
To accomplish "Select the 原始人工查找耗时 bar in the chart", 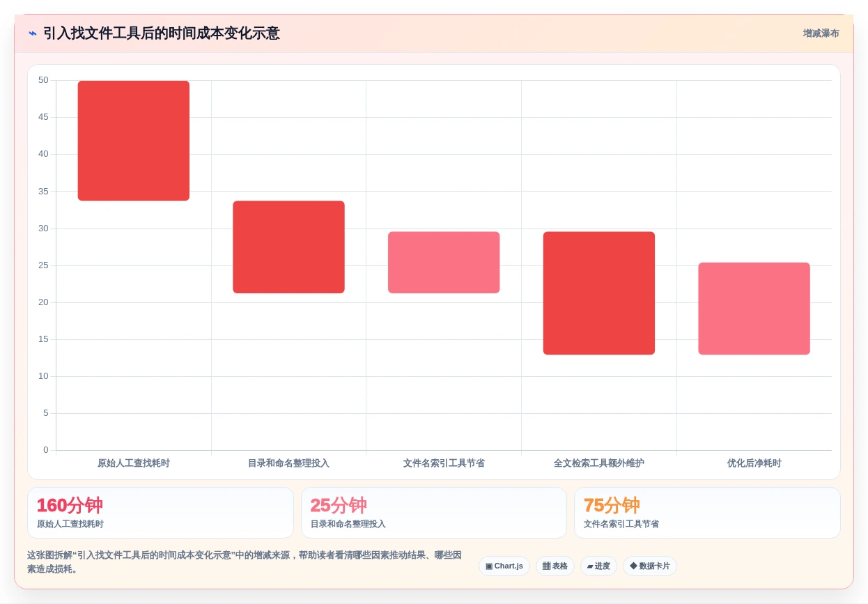I will tap(134, 141).
